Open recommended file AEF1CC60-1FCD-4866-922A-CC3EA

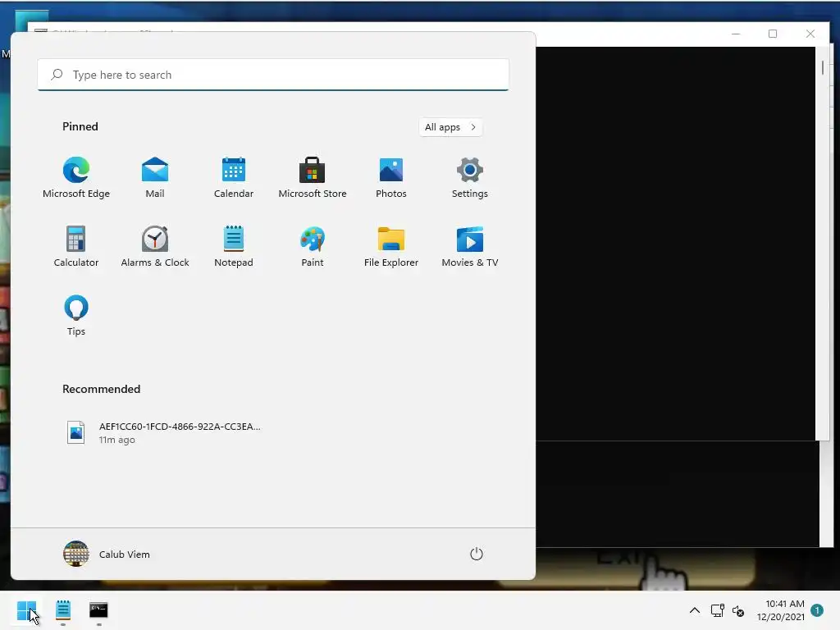[163, 433]
